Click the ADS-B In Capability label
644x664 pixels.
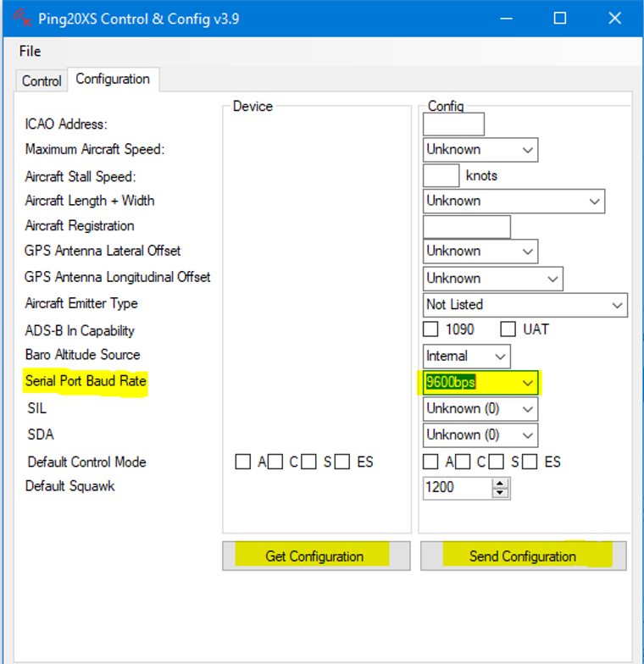[x=80, y=330]
